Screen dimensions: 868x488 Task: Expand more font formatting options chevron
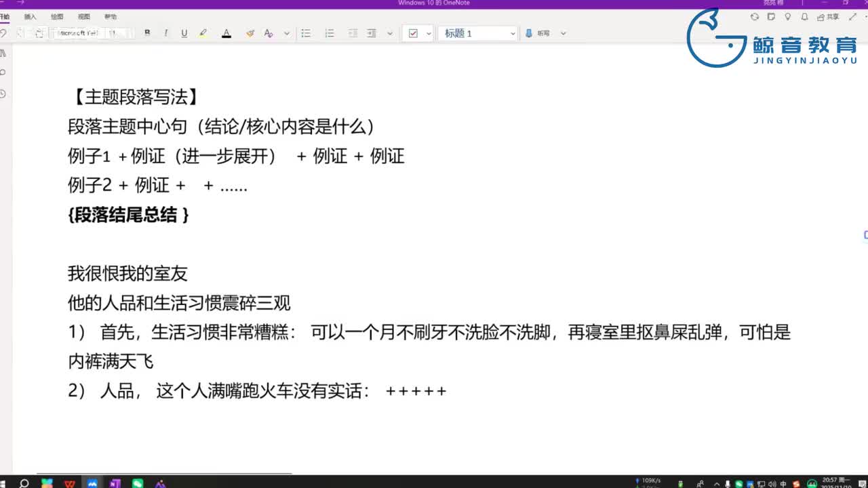[287, 33]
